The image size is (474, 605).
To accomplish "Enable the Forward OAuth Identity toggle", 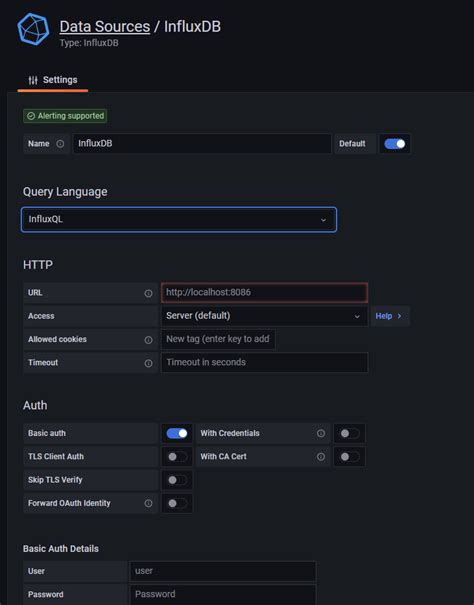I will [x=177, y=503].
